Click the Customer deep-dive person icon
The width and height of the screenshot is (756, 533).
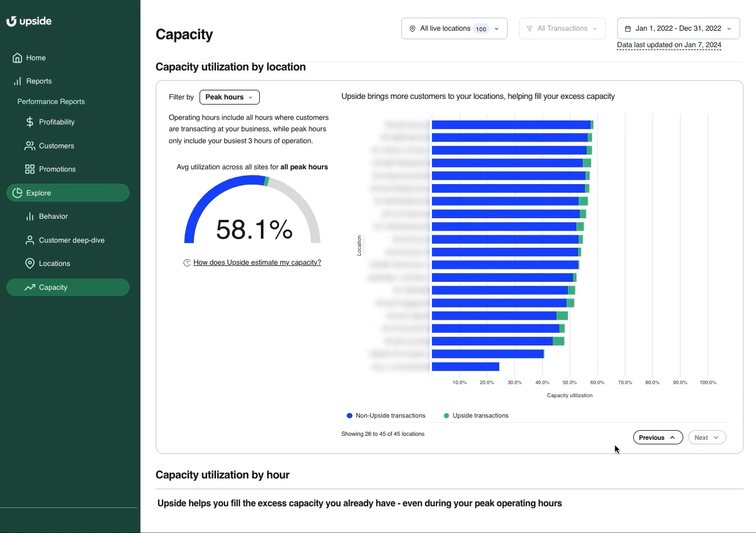click(30, 240)
